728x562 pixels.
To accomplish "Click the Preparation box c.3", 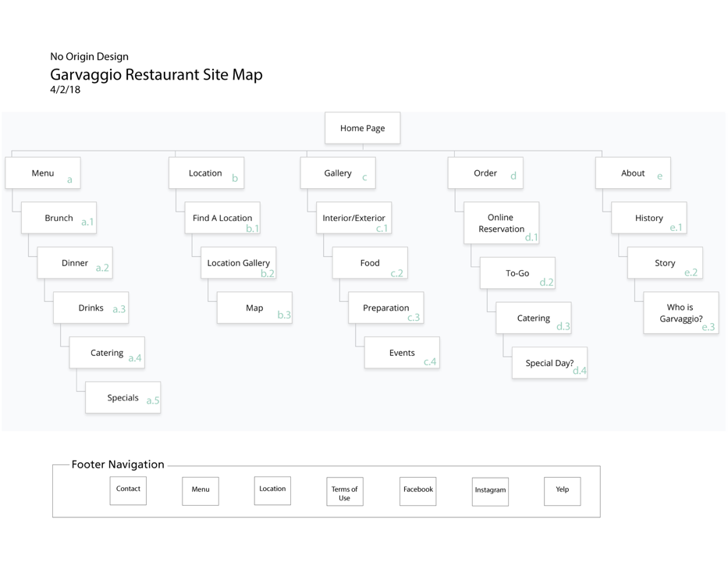I will [x=386, y=308].
